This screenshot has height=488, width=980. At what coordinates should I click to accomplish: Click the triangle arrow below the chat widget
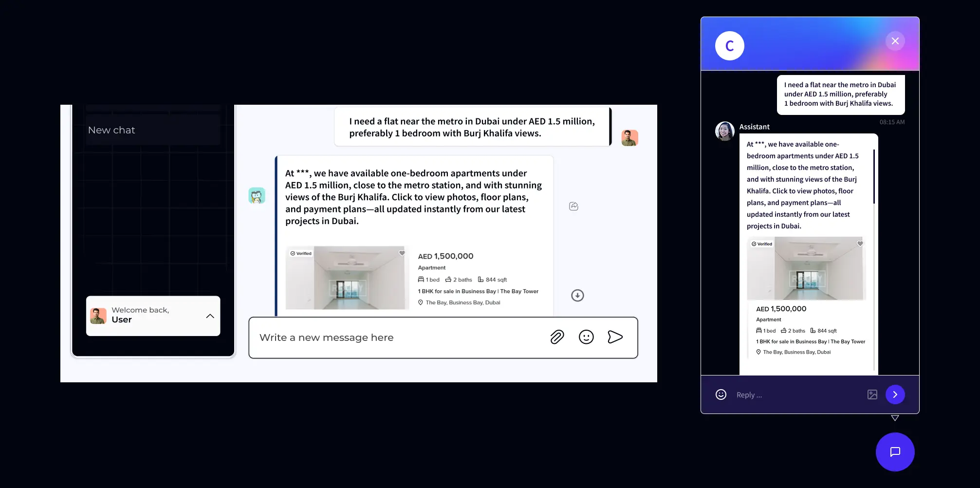click(895, 418)
